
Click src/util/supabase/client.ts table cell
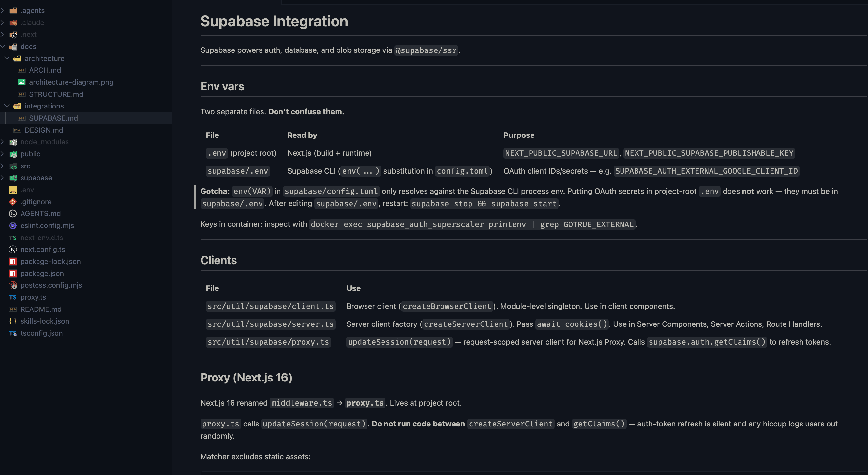click(270, 306)
